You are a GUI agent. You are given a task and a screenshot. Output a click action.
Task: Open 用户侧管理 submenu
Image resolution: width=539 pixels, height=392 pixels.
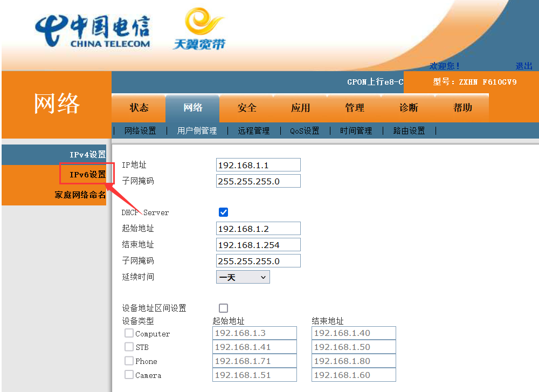(x=197, y=130)
